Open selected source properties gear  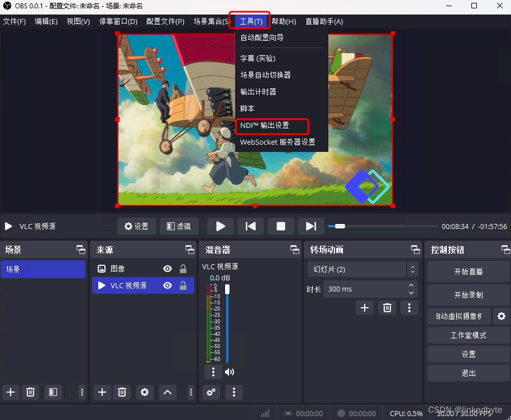click(145, 392)
